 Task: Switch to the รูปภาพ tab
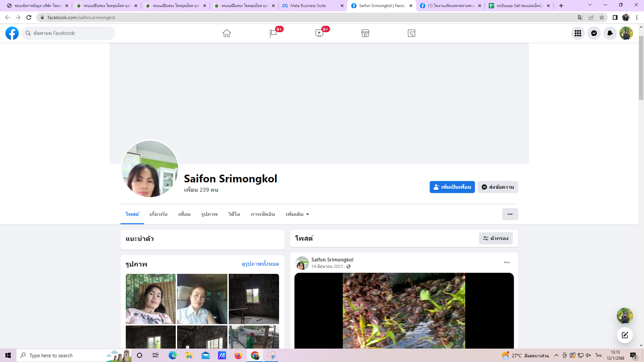click(x=209, y=214)
